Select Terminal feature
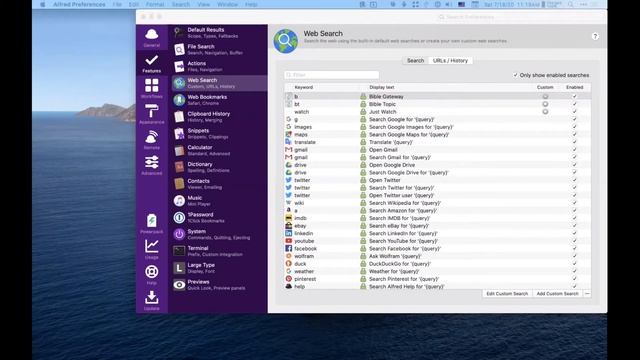 click(x=219, y=251)
